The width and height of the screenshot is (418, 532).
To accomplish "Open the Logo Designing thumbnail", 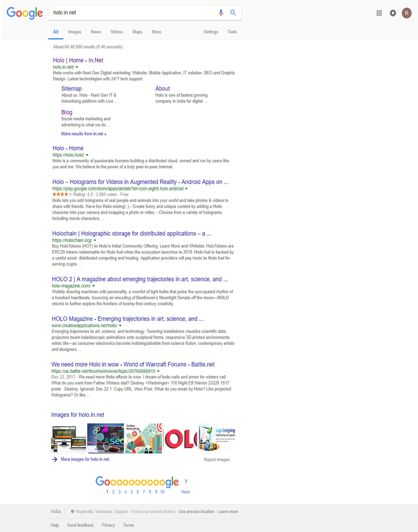I will point(217,439).
